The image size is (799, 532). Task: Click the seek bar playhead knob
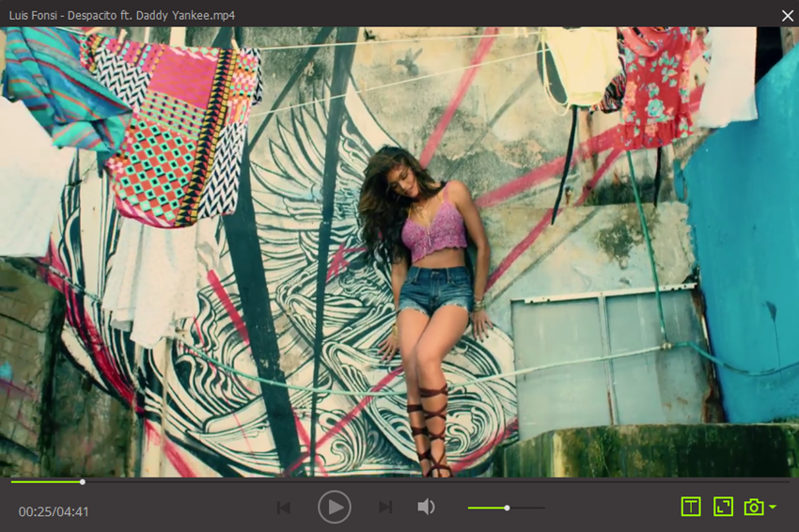tap(83, 482)
